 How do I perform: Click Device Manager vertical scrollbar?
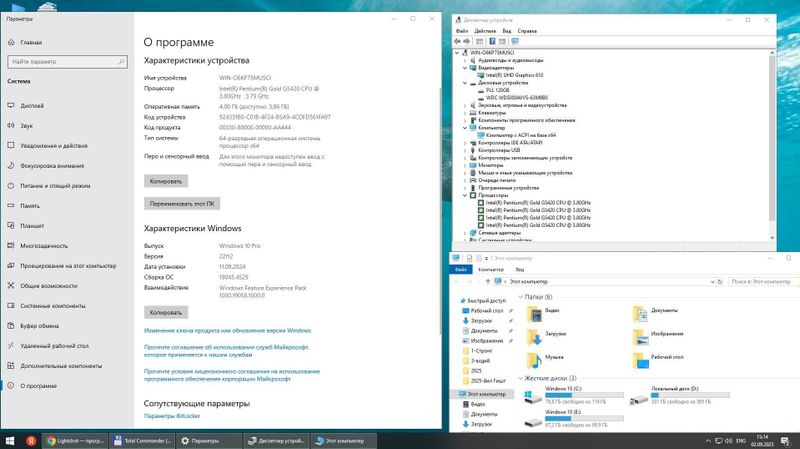pyautogui.click(x=772, y=145)
